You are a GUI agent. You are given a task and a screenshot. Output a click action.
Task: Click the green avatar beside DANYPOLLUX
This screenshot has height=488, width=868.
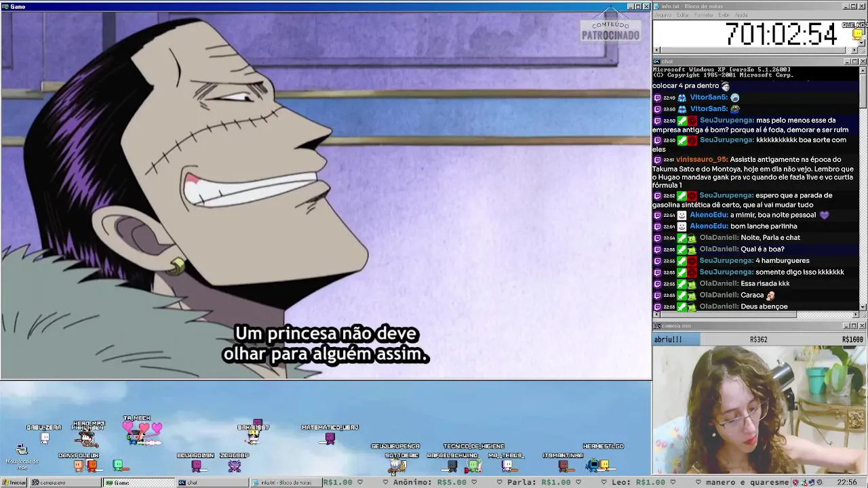pyautogui.click(x=118, y=465)
